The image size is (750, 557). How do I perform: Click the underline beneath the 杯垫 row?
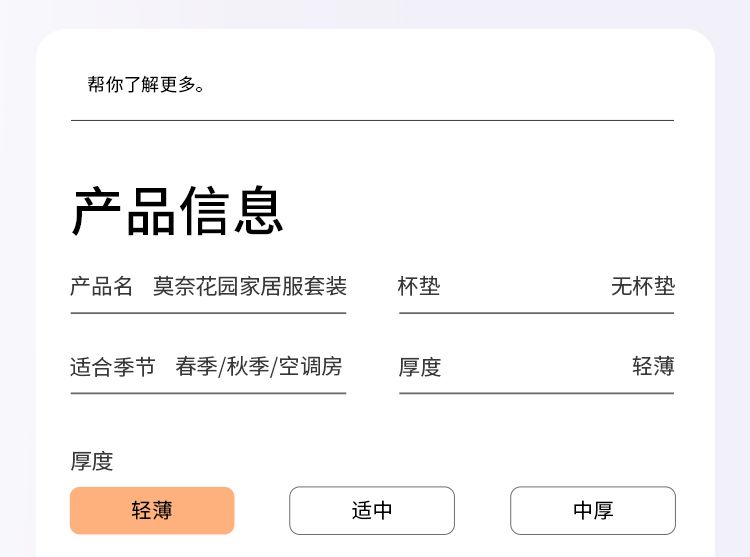tap(536, 313)
